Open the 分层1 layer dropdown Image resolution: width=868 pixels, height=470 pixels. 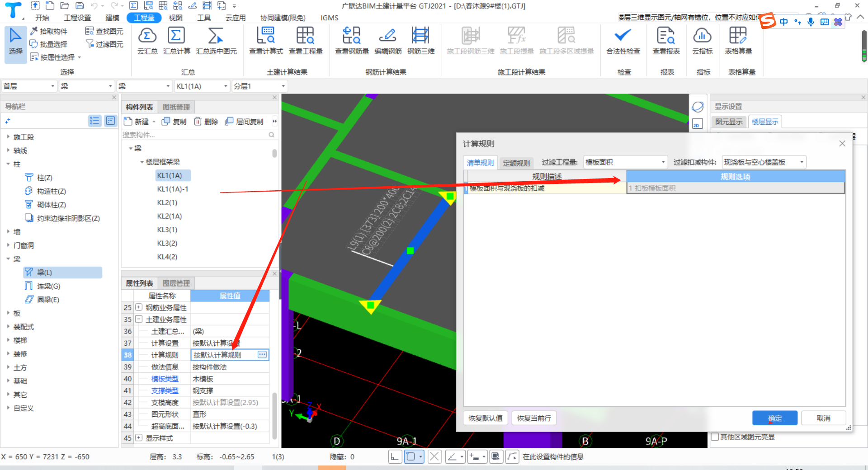259,86
